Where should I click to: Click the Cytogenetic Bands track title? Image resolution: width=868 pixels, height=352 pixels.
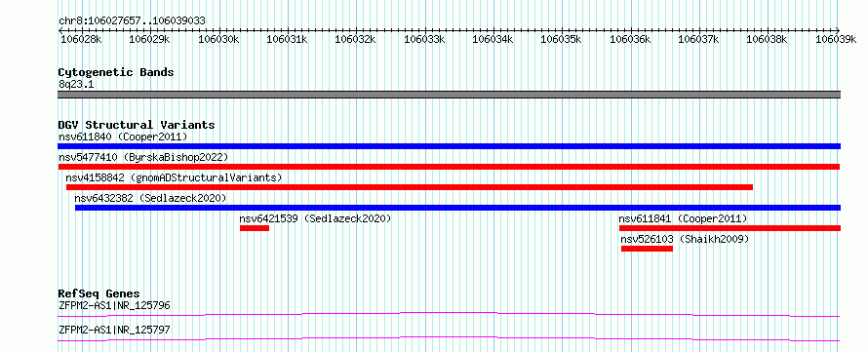pos(116,72)
